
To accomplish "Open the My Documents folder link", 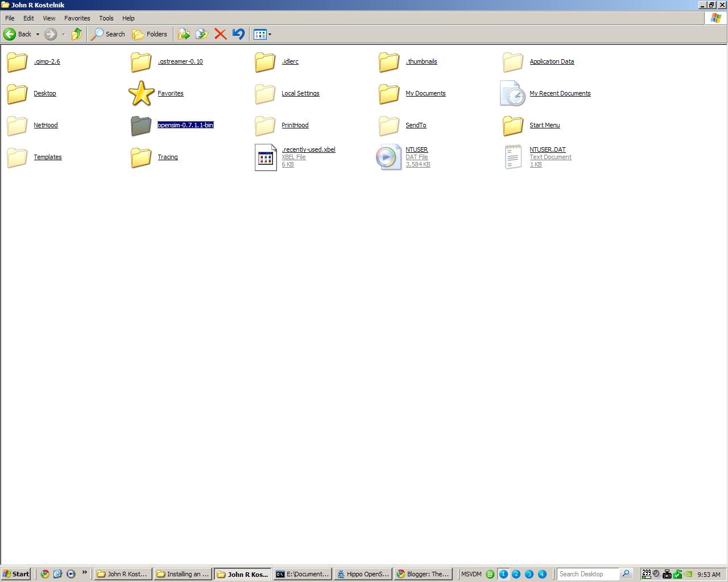I will point(425,93).
